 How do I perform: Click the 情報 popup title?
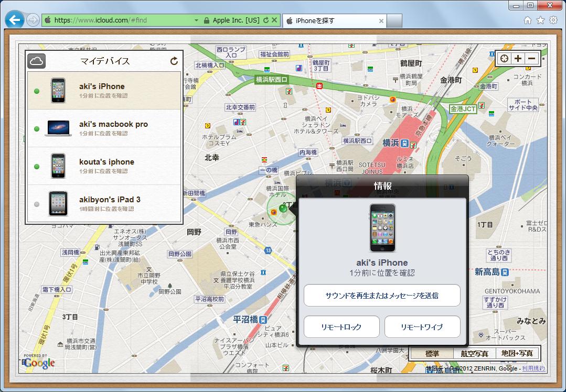(382, 186)
